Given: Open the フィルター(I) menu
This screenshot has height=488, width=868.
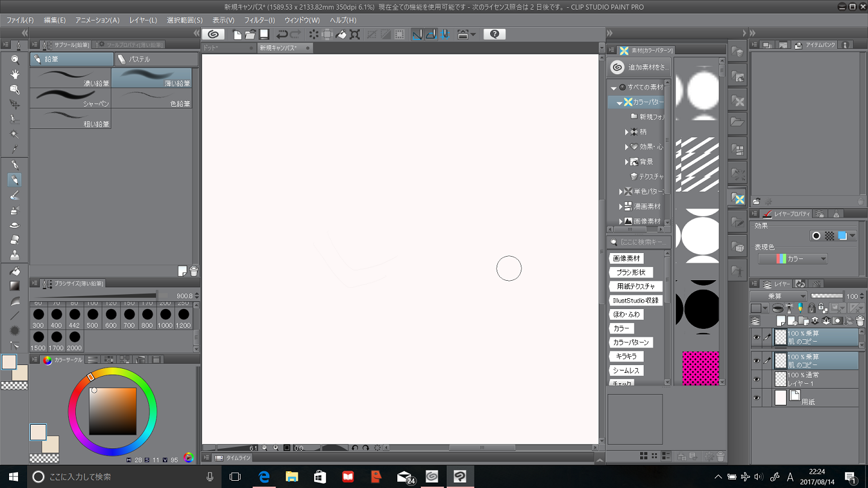Looking at the screenshot, I should (259, 20).
